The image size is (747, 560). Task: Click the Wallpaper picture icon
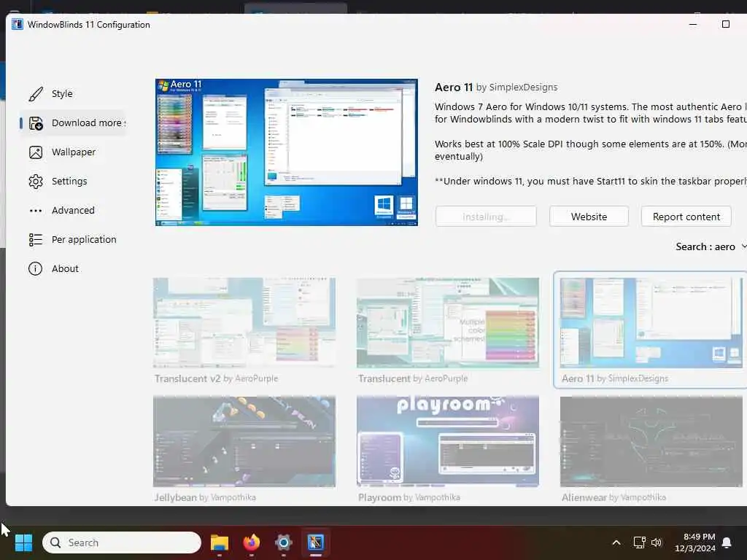tap(36, 152)
